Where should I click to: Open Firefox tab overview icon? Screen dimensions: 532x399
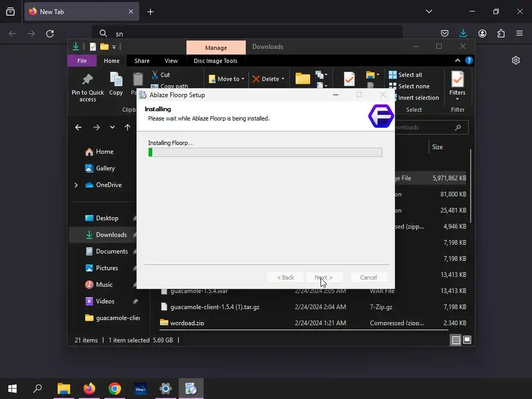(x=10, y=11)
